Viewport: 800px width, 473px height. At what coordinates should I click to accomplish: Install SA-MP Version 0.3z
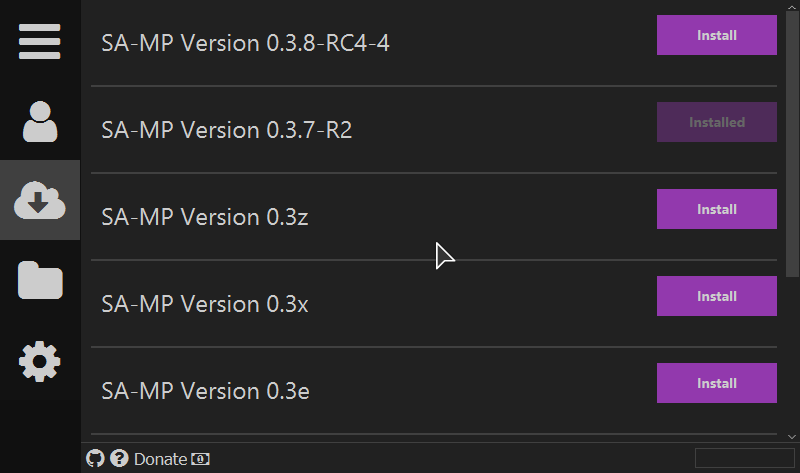pyautogui.click(x=716, y=209)
